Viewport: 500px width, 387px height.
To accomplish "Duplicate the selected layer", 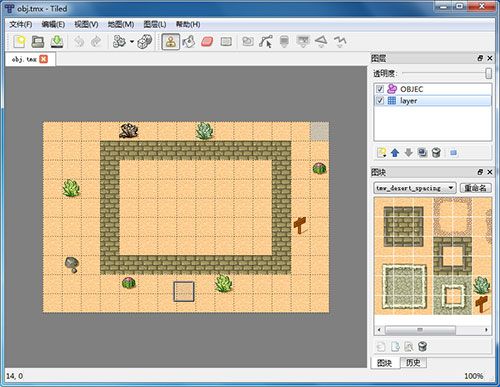I will pyautogui.click(x=422, y=153).
